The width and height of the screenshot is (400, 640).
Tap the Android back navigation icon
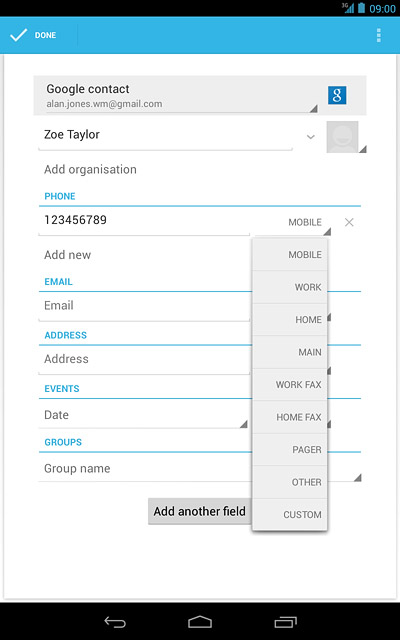tap(116, 622)
